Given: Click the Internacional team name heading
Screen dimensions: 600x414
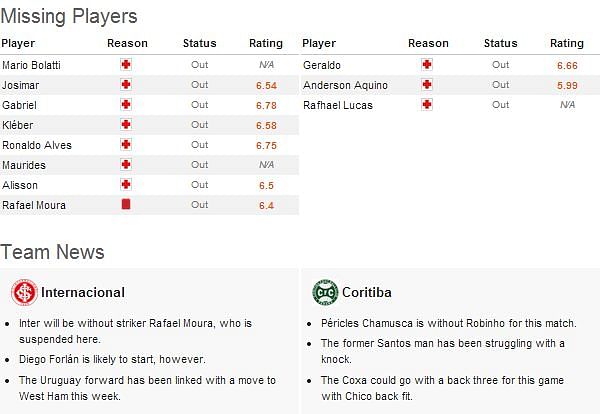Looking at the screenshot, I should point(83,292).
